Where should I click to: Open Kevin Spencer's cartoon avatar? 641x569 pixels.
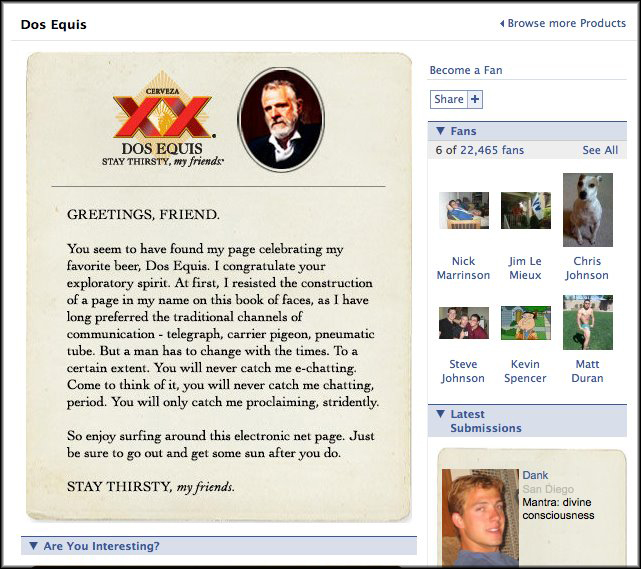pyautogui.click(x=526, y=323)
